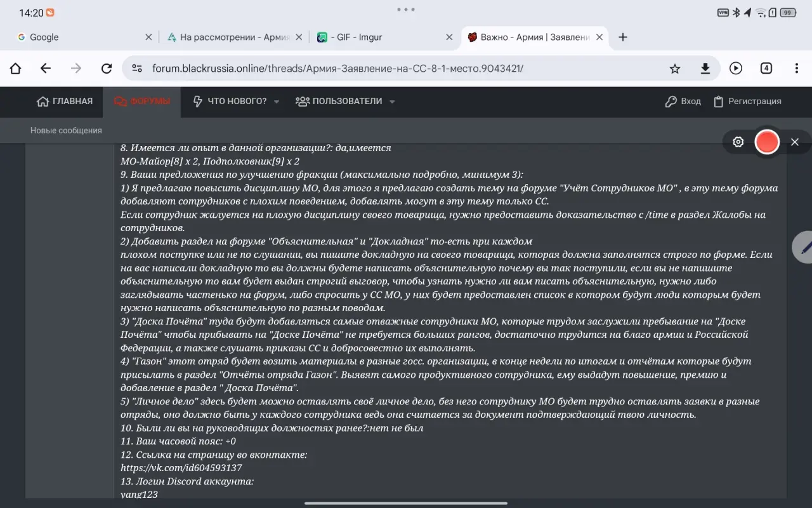812x508 pixels.
Task: Switch to the На рассмотрении - Армия tab
Action: 233,37
